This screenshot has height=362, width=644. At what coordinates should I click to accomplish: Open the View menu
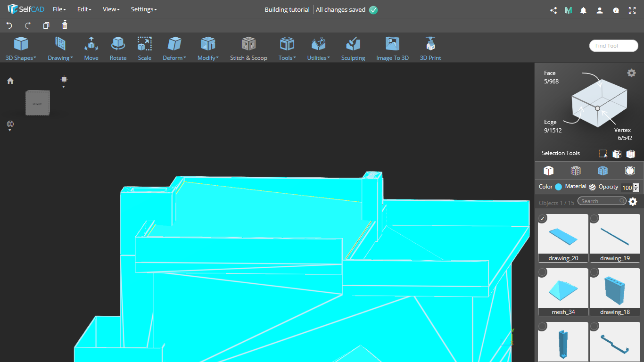[x=111, y=9]
